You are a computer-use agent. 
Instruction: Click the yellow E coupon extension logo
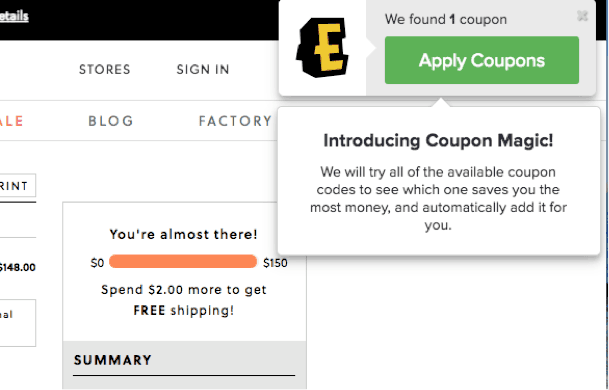(322, 47)
